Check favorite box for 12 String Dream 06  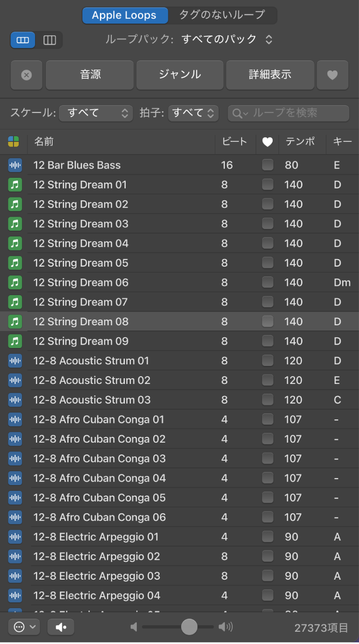click(x=267, y=282)
